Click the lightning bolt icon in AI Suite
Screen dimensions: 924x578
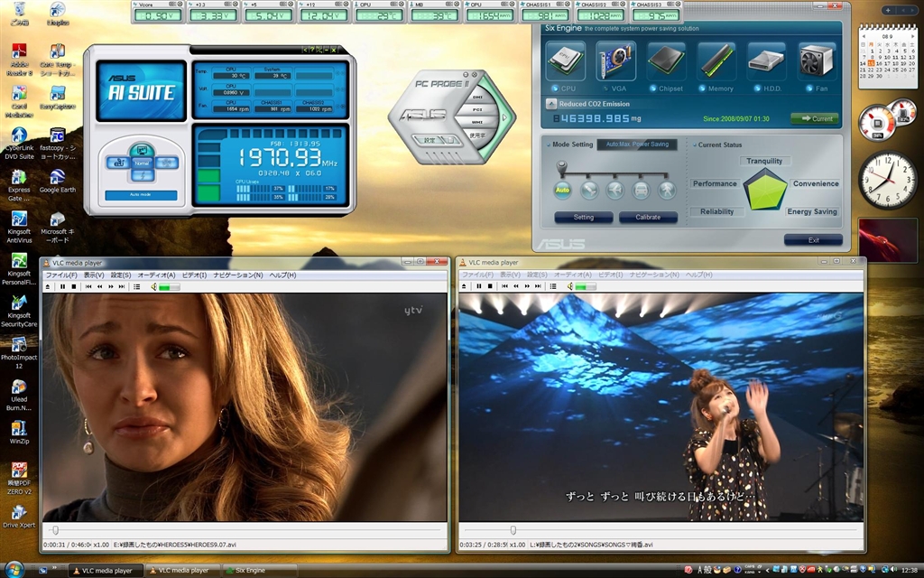pos(142,175)
